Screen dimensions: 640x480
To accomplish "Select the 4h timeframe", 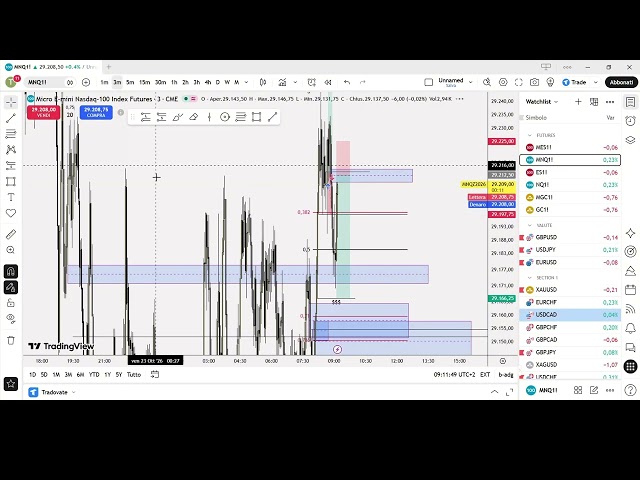I will [x=208, y=82].
